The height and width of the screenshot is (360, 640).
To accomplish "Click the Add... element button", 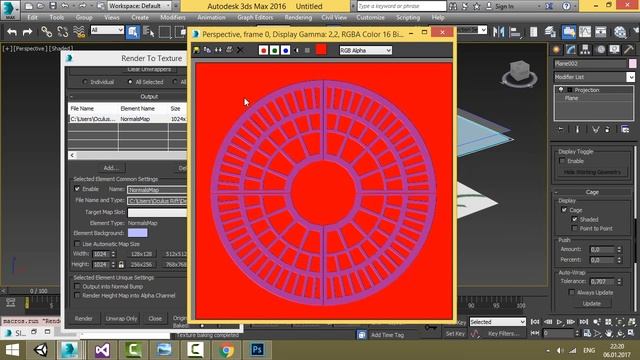I will [x=111, y=168].
